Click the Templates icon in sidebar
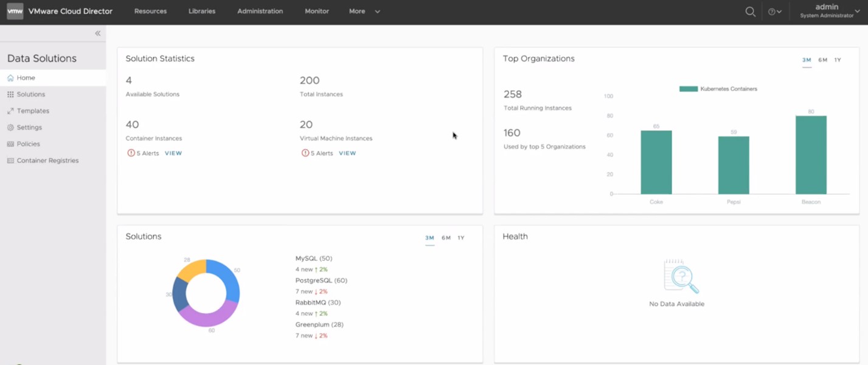The height and width of the screenshot is (365, 868). coord(10,111)
